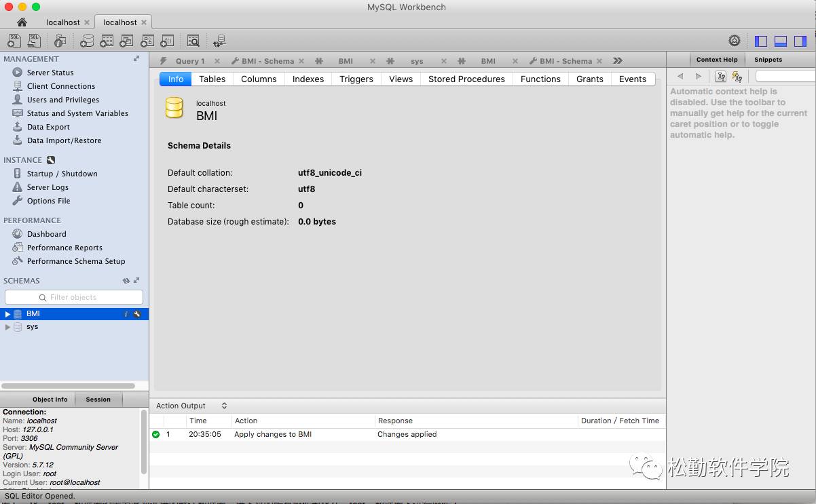Switch to the Snippets tab
The width and height of the screenshot is (816, 504).
[768, 60]
